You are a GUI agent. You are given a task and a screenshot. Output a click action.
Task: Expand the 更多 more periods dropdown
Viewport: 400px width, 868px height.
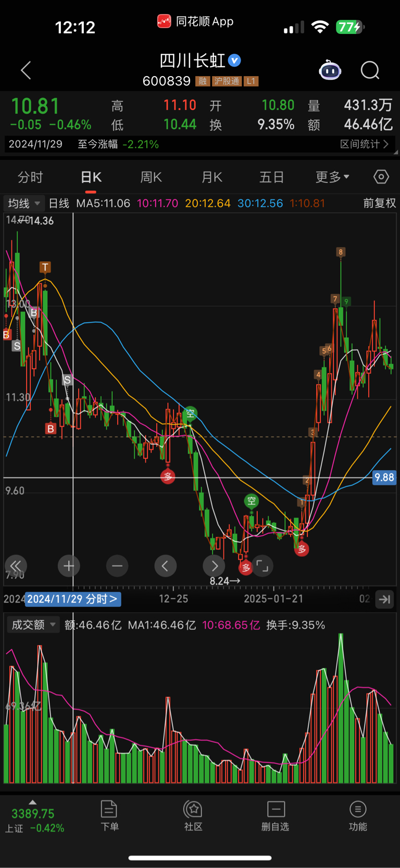332,177
